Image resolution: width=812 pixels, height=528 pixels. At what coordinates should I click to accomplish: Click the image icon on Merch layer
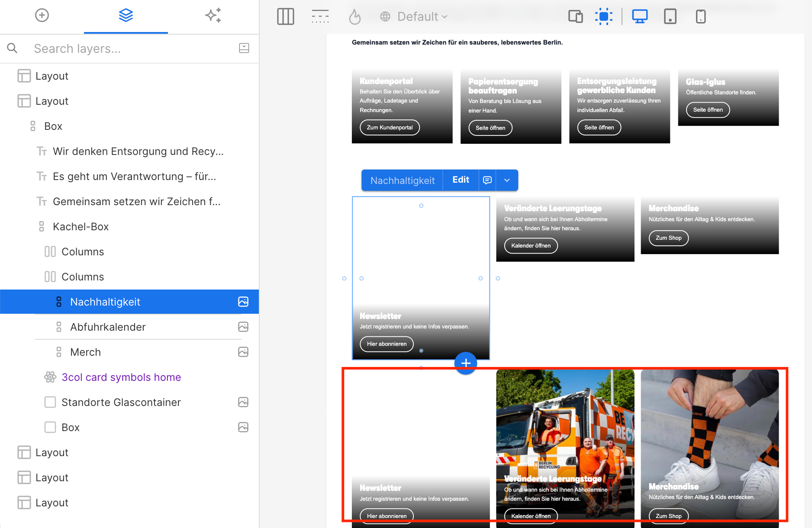click(x=243, y=352)
